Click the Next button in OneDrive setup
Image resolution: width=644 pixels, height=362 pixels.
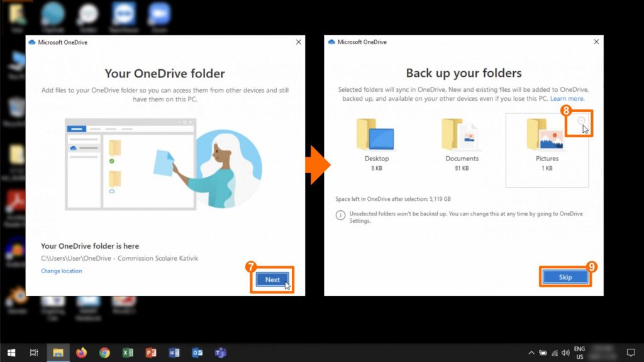272,280
